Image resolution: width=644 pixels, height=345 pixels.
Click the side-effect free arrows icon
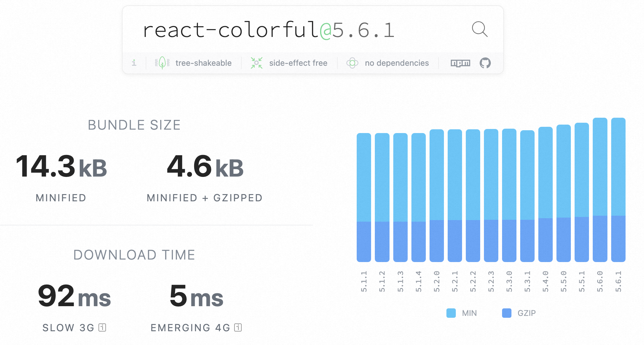click(x=256, y=63)
